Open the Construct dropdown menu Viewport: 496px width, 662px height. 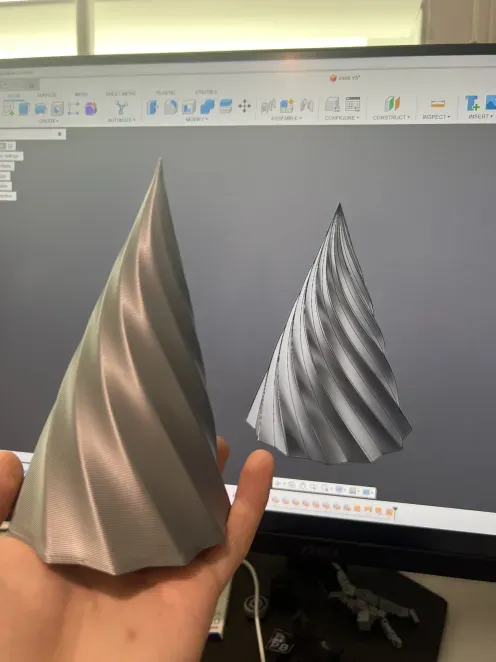391,117
